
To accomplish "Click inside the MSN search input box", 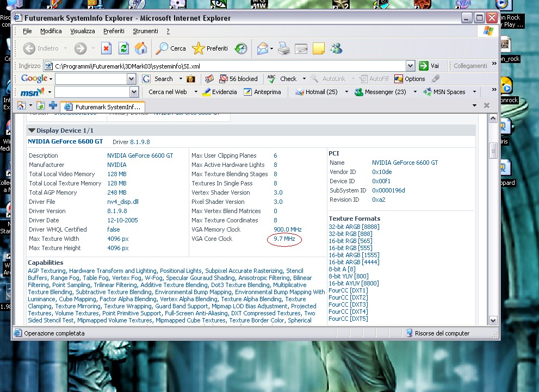I will click(92, 92).
